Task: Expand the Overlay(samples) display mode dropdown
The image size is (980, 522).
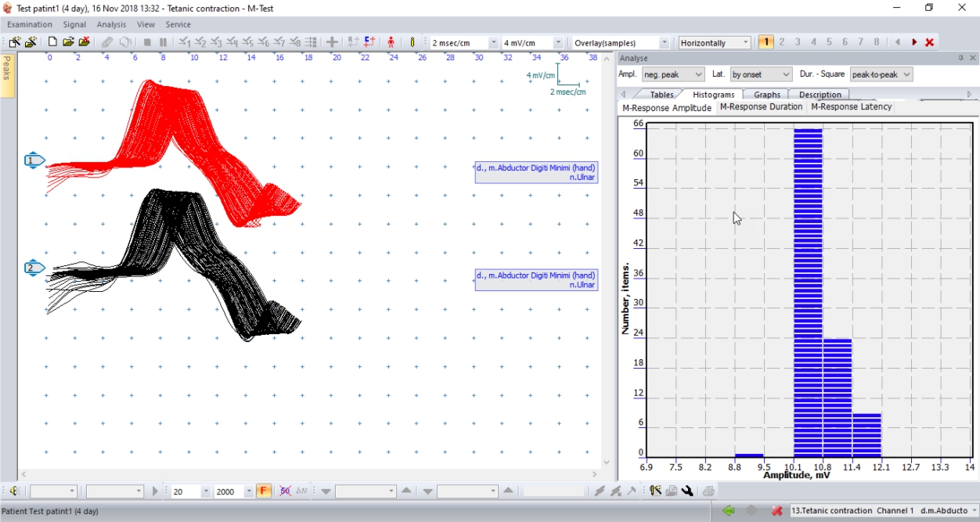Action: coord(665,43)
